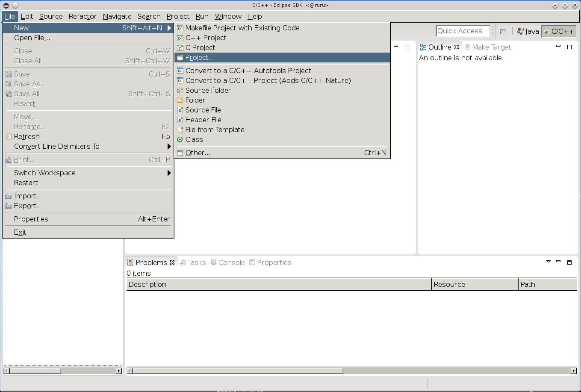Create a new Source Folder
581x392 pixels.
(x=208, y=90)
